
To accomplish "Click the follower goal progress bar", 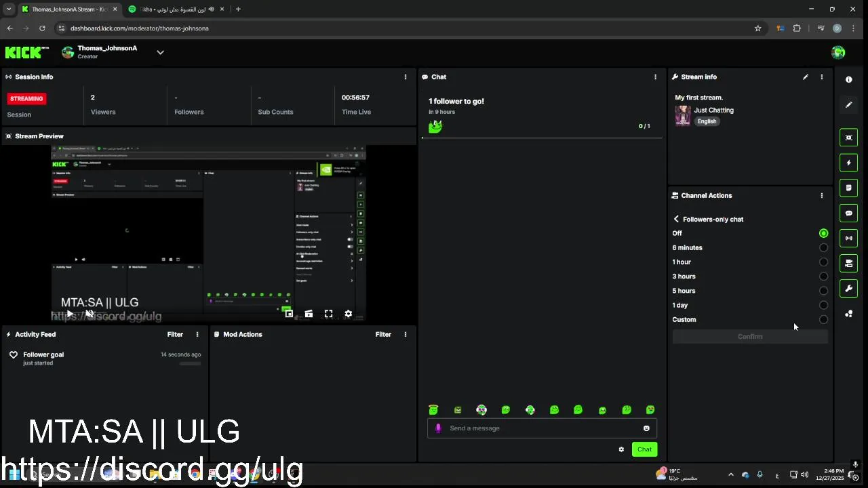I will click(542, 138).
